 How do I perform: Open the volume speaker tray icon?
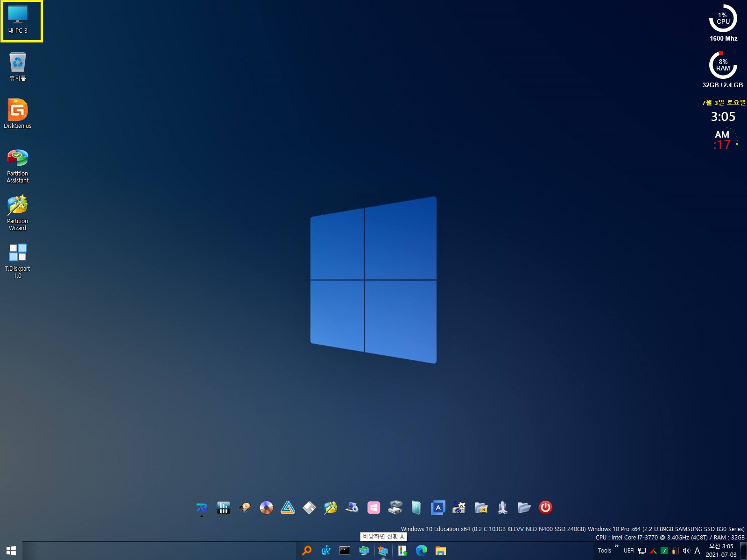point(686,551)
